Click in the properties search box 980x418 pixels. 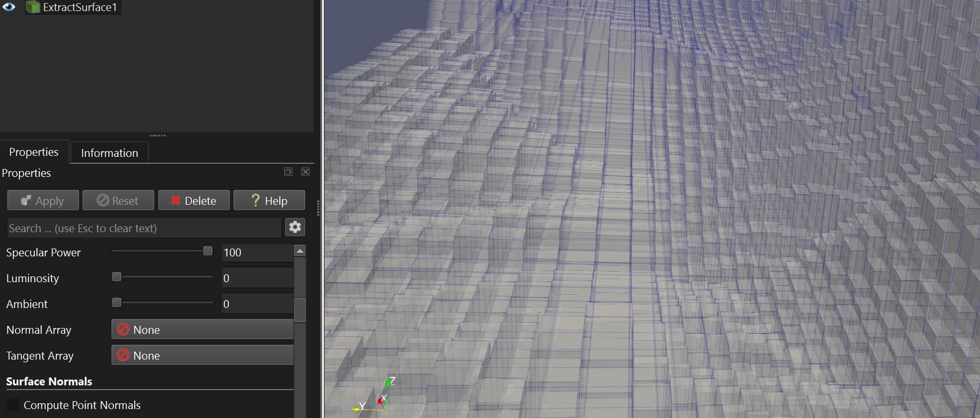pos(144,228)
